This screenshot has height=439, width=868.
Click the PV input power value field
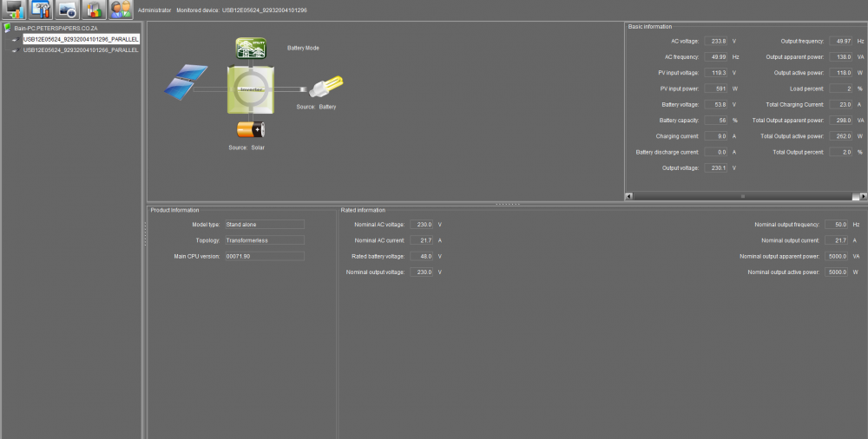point(716,88)
